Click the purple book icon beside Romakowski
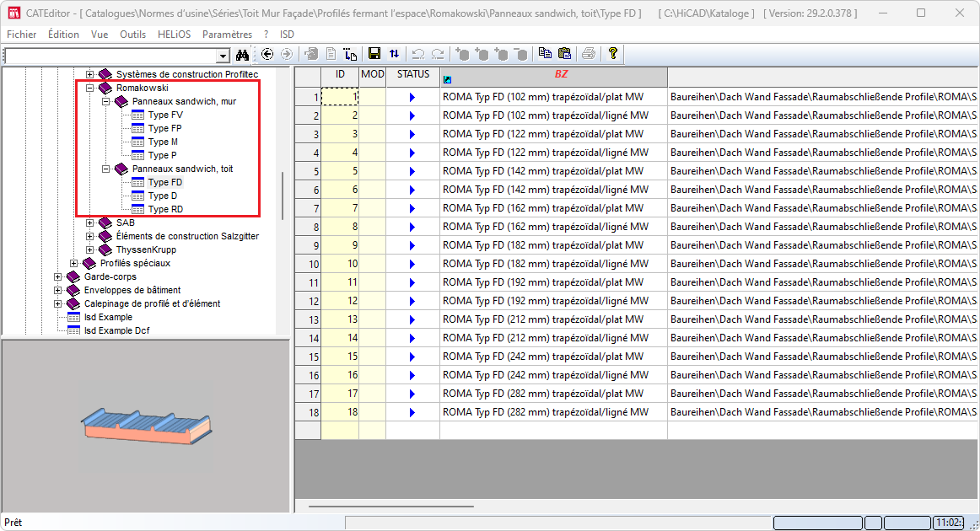Image resolution: width=980 pixels, height=531 pixels. coord(105,88)
